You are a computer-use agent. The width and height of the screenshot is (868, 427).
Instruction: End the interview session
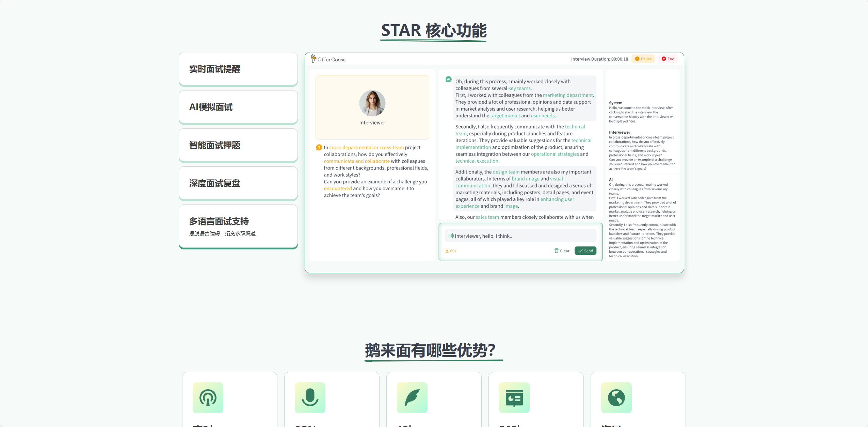pyautogui.click(x=668, y=59)
